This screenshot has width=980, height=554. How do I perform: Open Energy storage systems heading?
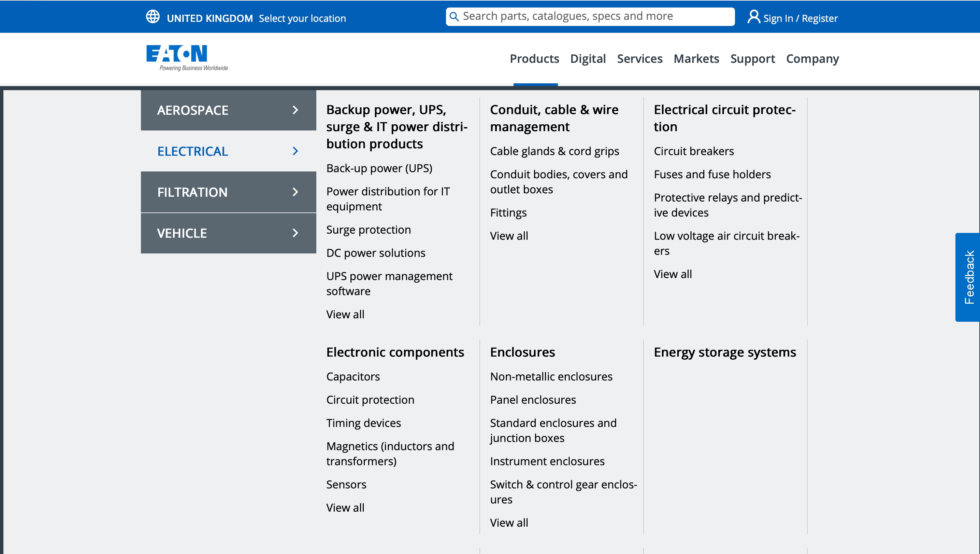[x=725, y=352]
